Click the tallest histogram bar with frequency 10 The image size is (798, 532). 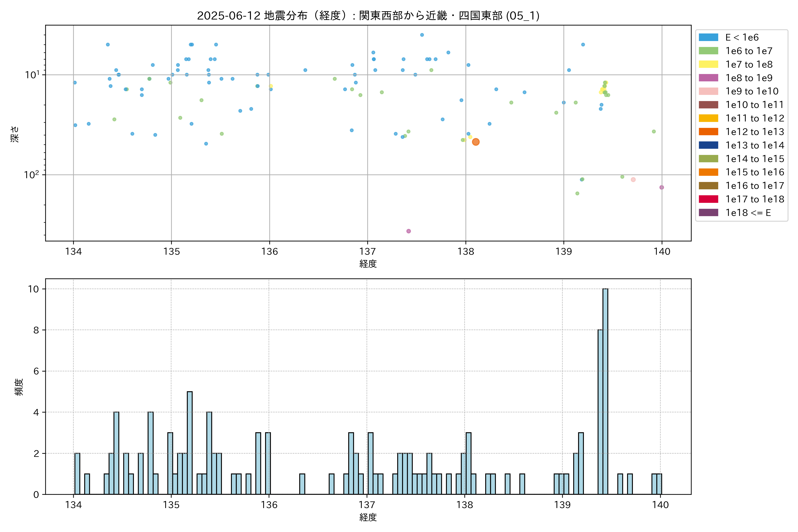click(605, 391)
